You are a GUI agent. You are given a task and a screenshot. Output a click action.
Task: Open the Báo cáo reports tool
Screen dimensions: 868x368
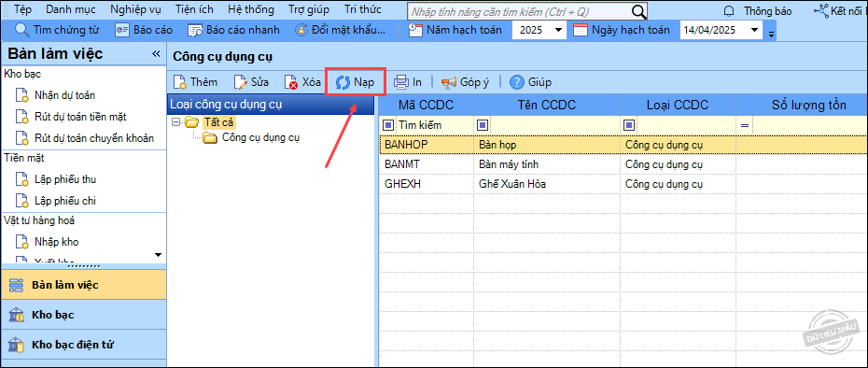pos(144,30)
